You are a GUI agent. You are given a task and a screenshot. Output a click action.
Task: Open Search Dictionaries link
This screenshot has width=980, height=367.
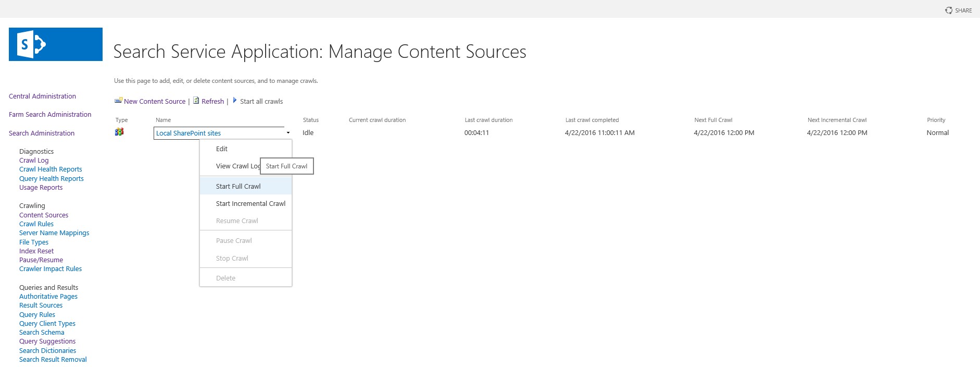(47, 351)
